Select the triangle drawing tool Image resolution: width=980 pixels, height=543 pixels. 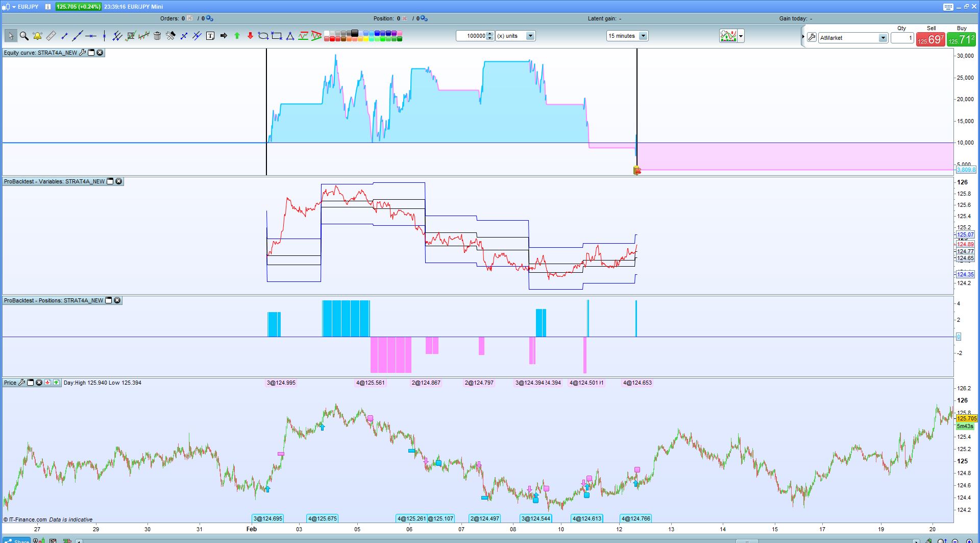(x=290, y=36)
